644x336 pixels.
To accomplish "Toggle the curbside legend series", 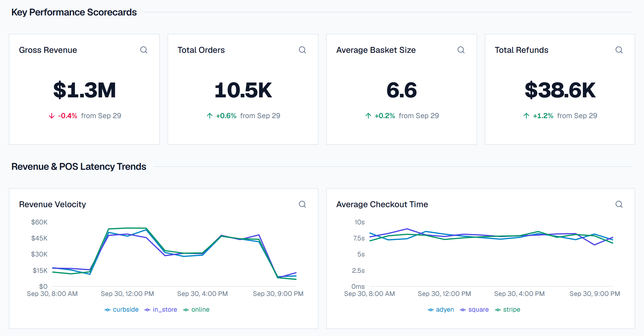I will click(121, 310).
